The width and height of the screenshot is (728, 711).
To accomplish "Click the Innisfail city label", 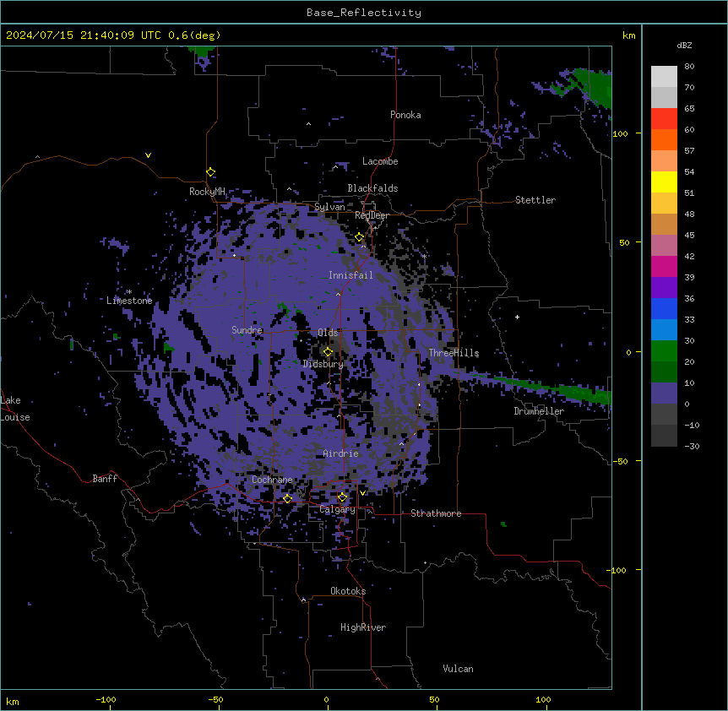I will (x=350, y=275).
